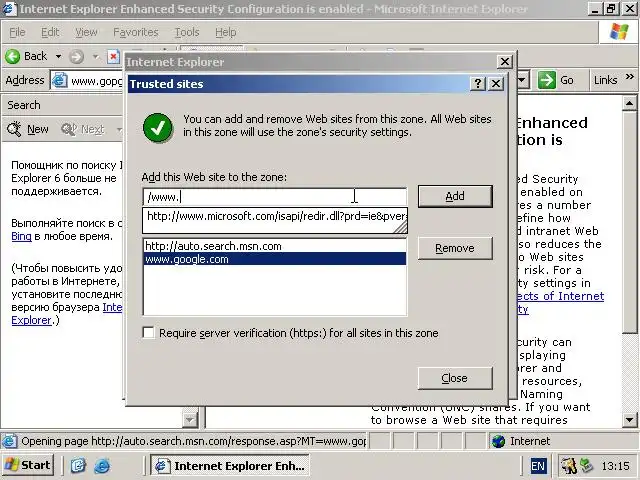Image resolution: width=640 pixels, height=480 pixels.
Task: Click the page scrollbar up arrow
Action: coord(629,104)
